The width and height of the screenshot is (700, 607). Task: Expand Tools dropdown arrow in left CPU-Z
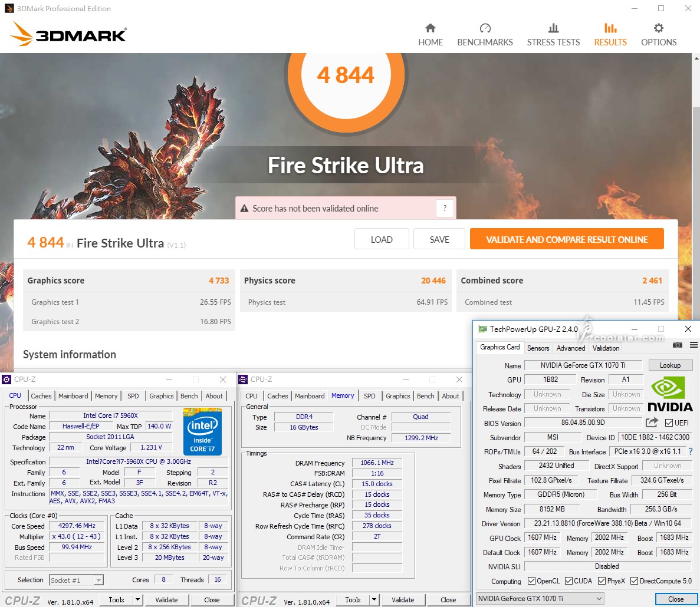click(x=137, y=600)
